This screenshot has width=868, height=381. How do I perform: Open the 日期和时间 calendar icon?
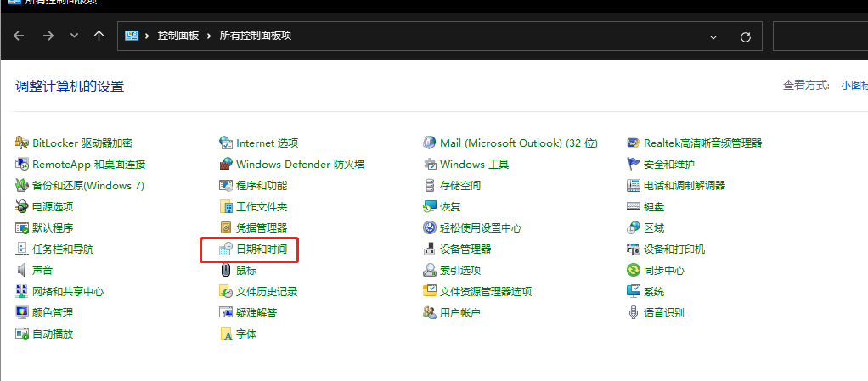tap(226, 249)
